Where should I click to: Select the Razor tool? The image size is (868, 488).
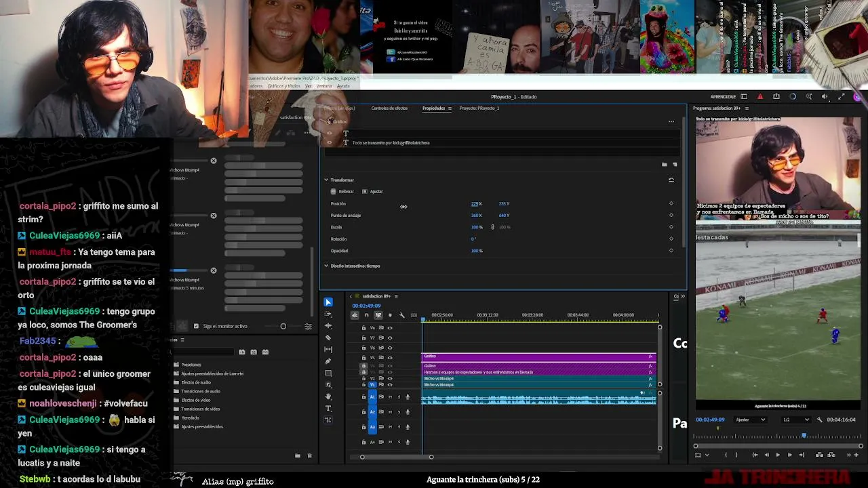point(328,338)
